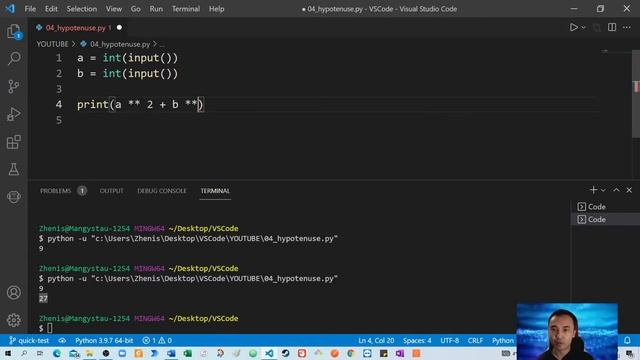Viewport: 640px width, 360px height.
Task: Close the terminal panel
Action: (x=629, y=190)
